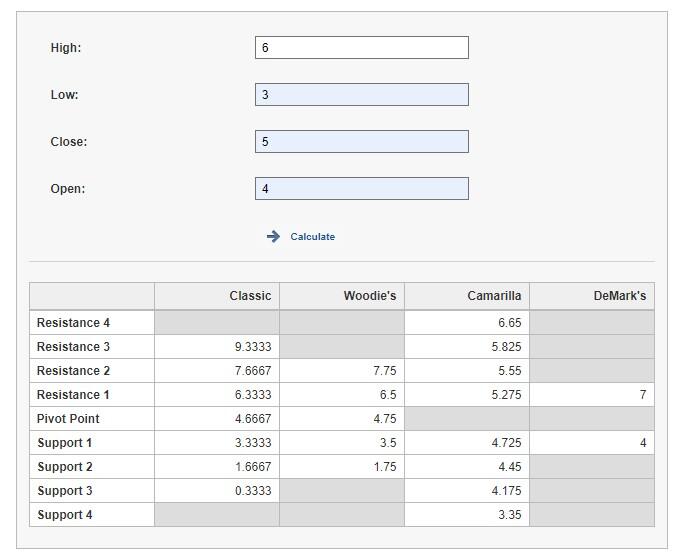Choose the Camarilla column header
The width and height of the screenshot is (673, 552).
494,296
